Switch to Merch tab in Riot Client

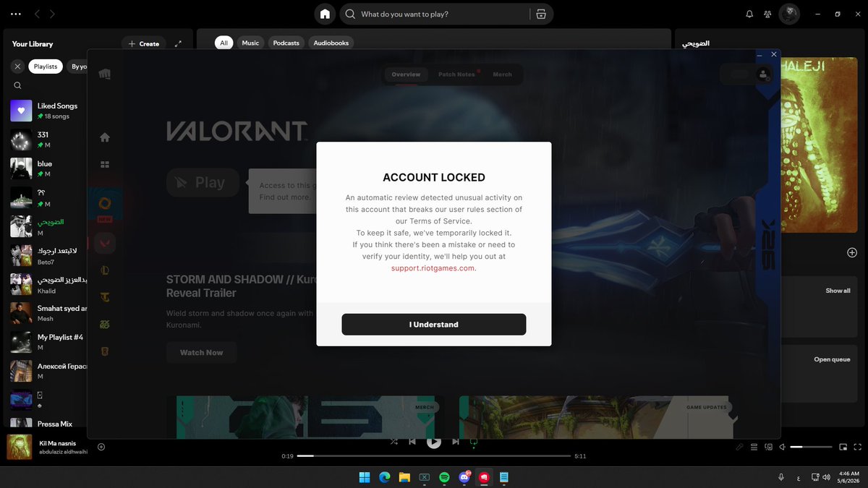(502, 74)
